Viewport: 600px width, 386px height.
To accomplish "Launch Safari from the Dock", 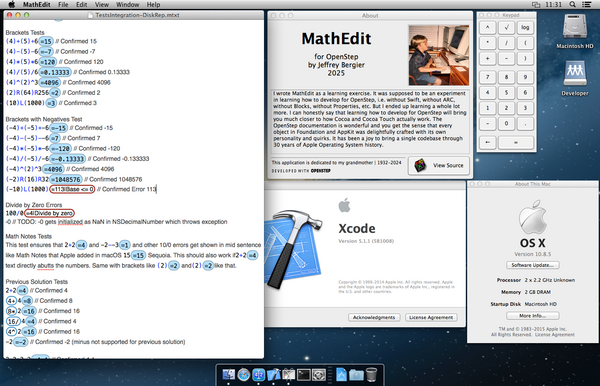I will click(244, 375).
